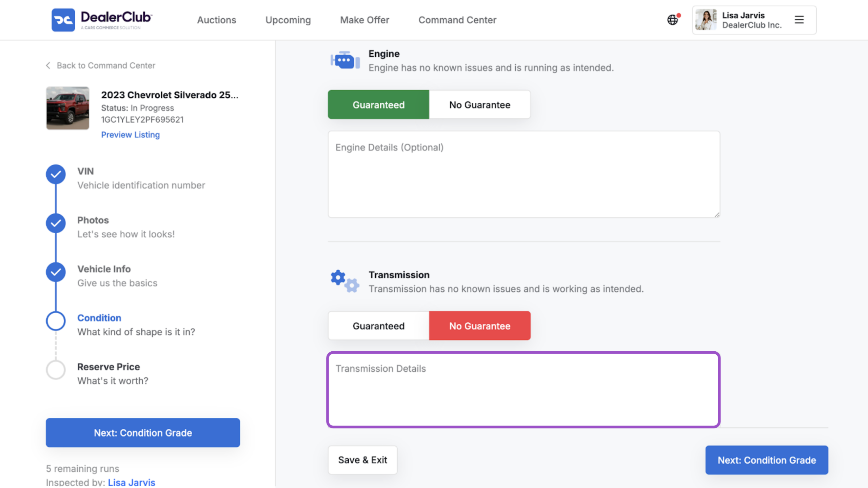
Task: Click the Save & Exit button
Action: (362, 460)
